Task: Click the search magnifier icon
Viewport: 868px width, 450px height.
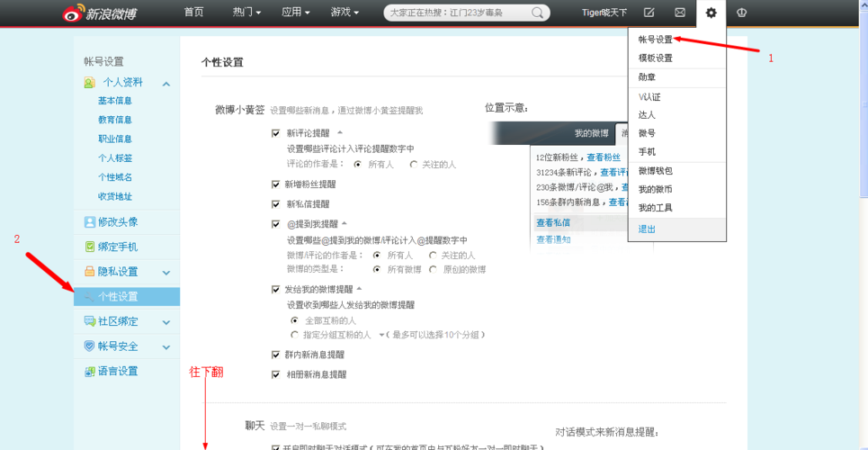Action: (x=537, y=13)
